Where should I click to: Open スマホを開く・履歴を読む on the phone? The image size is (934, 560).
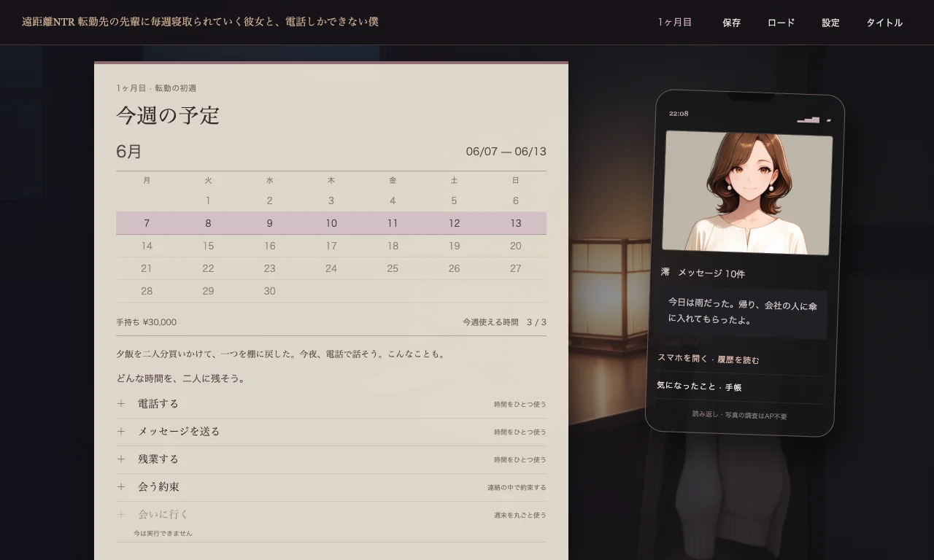pyautogui.click(x=741, y=359)
